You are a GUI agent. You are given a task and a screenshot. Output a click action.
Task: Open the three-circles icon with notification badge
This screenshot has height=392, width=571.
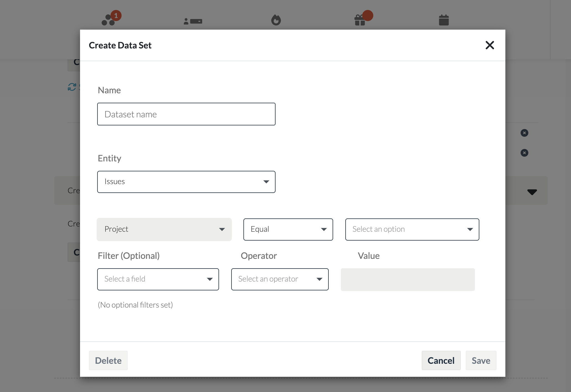(111, 19)
